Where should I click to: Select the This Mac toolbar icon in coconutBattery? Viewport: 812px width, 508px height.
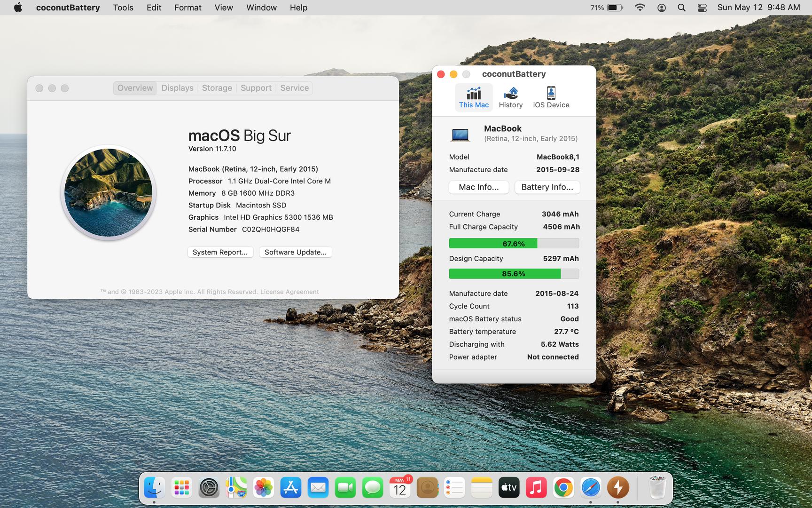tap(474, 97)
